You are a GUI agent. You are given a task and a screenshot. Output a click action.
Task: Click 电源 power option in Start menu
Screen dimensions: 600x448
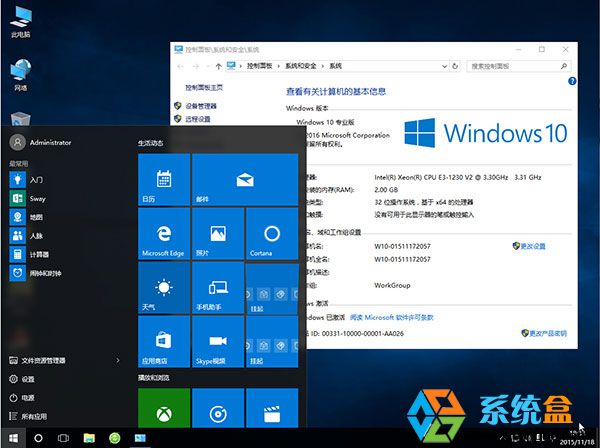[22, 397]
